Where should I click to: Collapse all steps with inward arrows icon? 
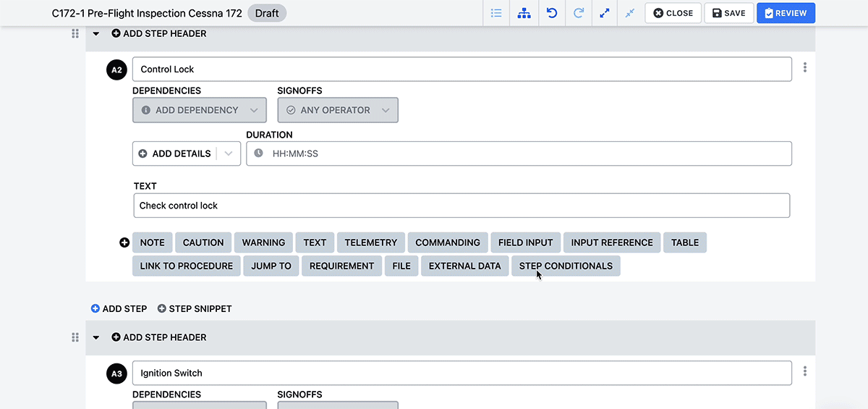click(630, 13)
